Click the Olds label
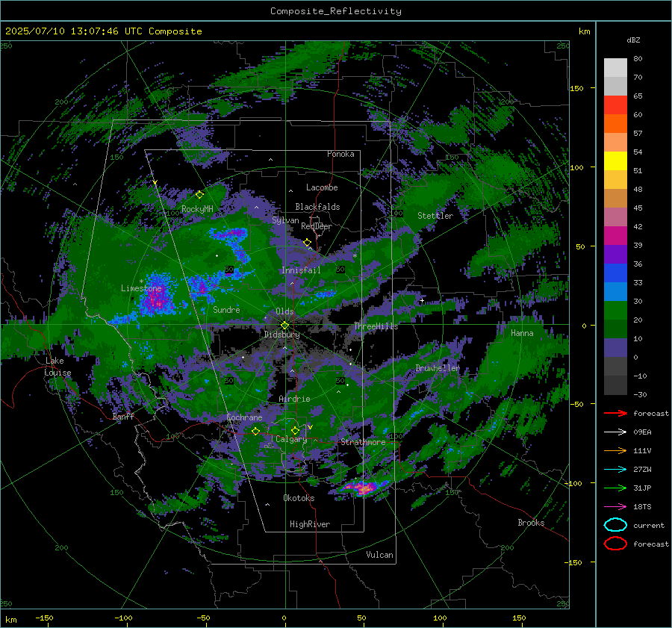 pyautogui.click(x=284, y=311)
